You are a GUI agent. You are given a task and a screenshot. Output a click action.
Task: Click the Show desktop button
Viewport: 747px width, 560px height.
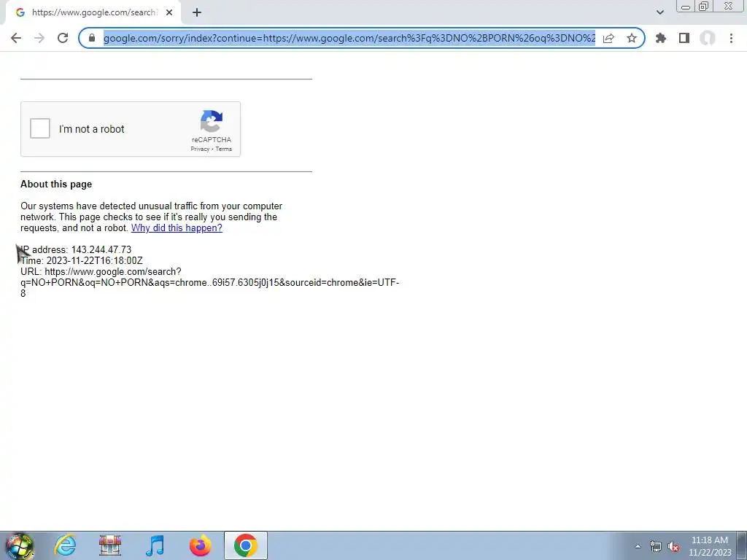pos(742,545)
